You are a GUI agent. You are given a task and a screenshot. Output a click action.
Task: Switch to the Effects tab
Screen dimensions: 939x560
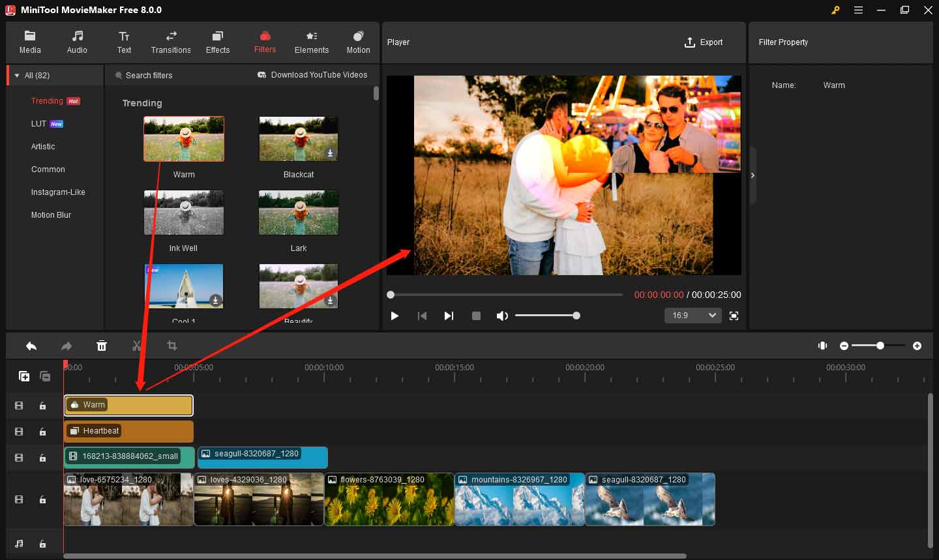tap(218, 42)
